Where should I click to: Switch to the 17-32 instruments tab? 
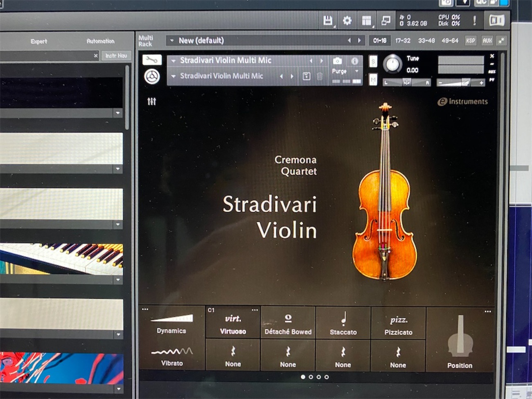[403, 41]
